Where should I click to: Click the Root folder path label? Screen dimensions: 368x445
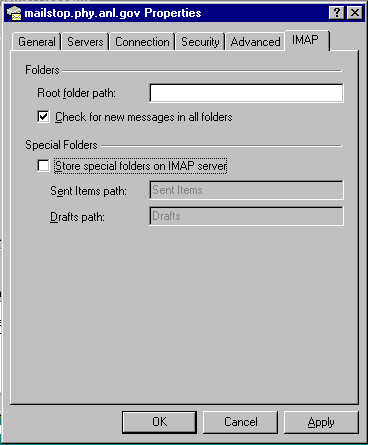point(76,93)
